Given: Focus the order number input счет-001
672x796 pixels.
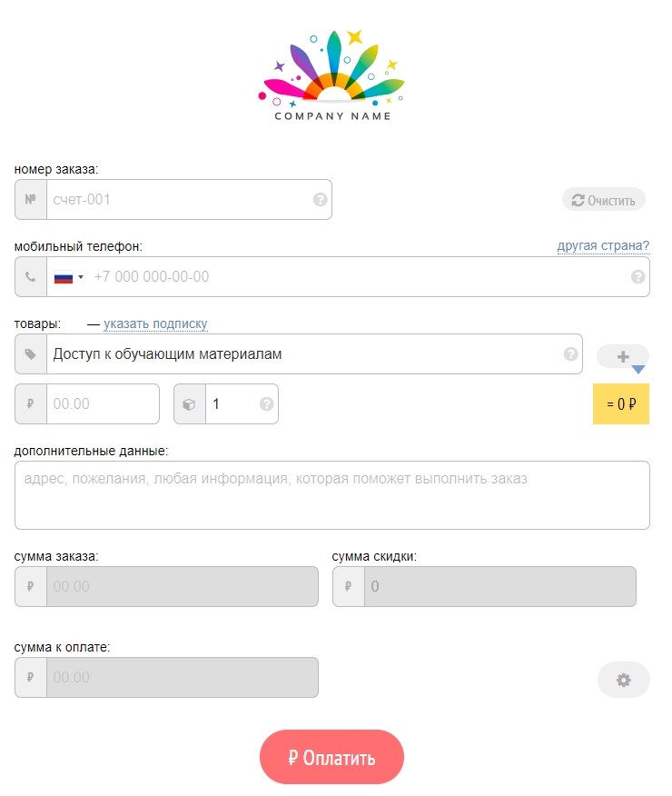Looking at the screenshot, I should coord(177,200).
